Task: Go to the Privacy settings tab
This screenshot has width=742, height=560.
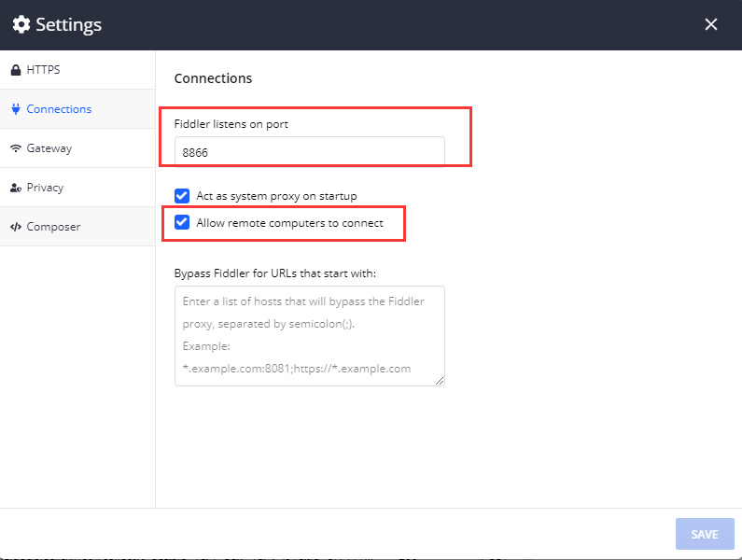Action: (45, 188)
